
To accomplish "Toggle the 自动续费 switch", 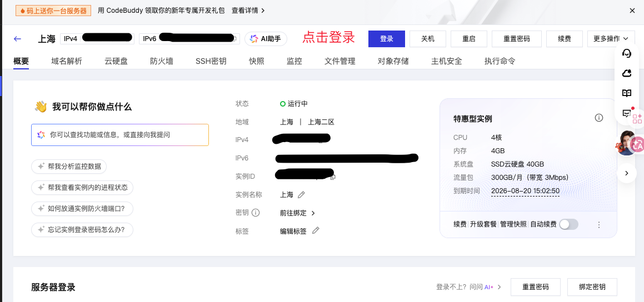I will click(x=568, y=224).
